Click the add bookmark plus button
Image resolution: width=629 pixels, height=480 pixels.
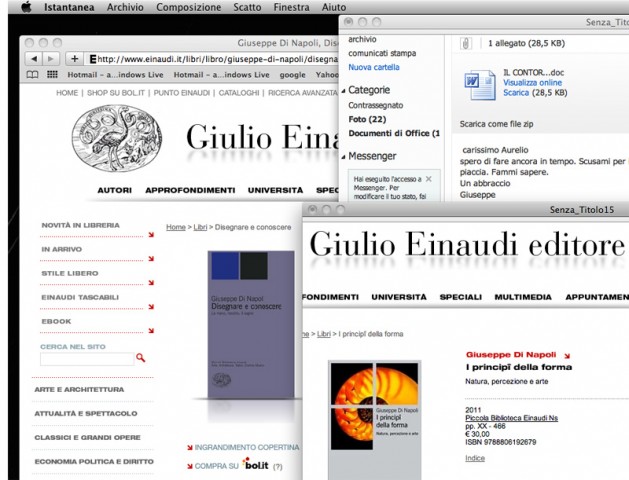pyautogui.click(x=75, y=59)
